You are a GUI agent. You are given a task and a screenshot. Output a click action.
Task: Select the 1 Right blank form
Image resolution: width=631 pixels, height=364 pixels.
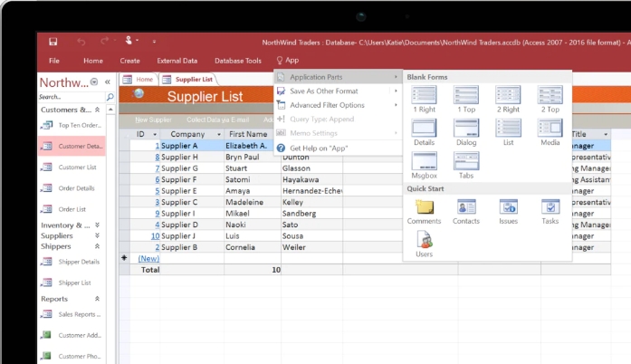click(425, 100)
